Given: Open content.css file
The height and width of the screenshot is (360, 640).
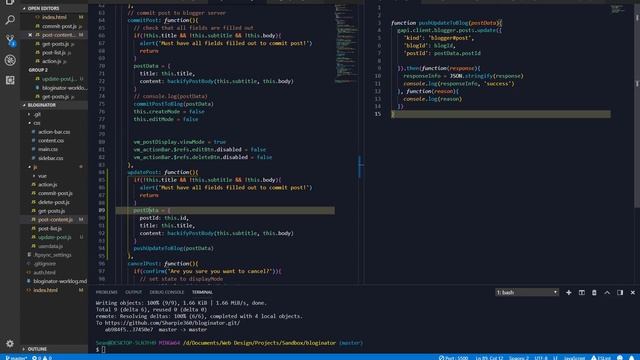Looking at the screenshot, I should pyautogui.click(x=51, y=140).
